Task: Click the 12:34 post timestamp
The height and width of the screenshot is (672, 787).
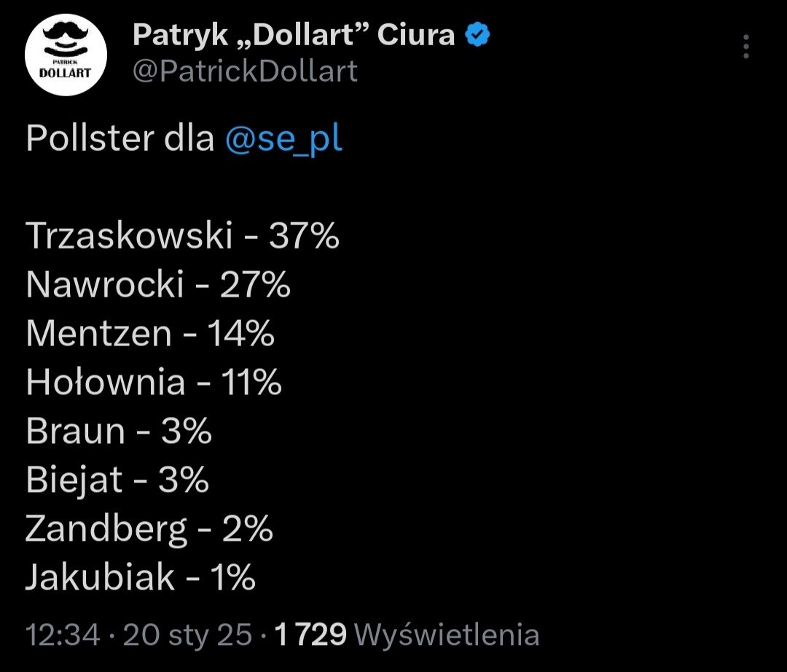Action: pos(63,635)
